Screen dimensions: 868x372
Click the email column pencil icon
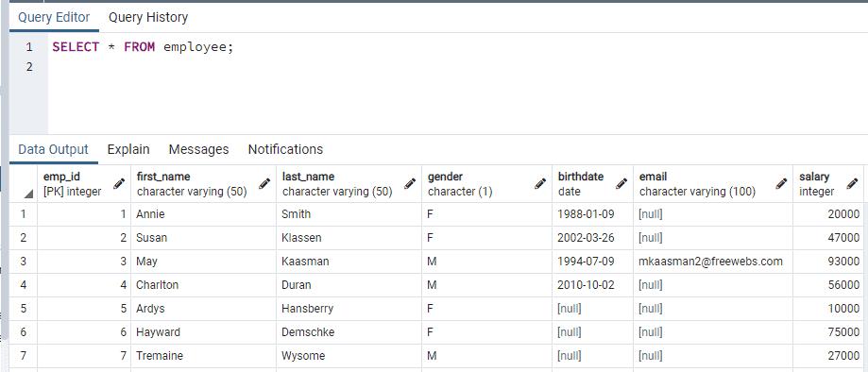point(781,184)
